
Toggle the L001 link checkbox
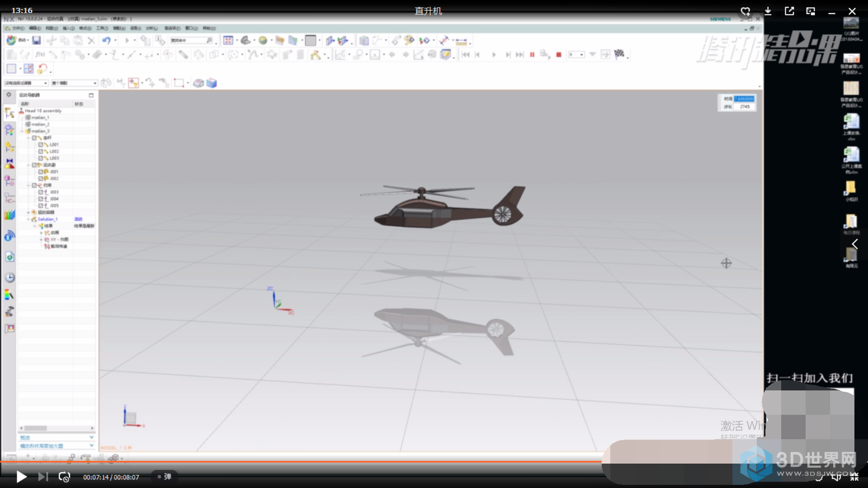(x=41, y=145)
